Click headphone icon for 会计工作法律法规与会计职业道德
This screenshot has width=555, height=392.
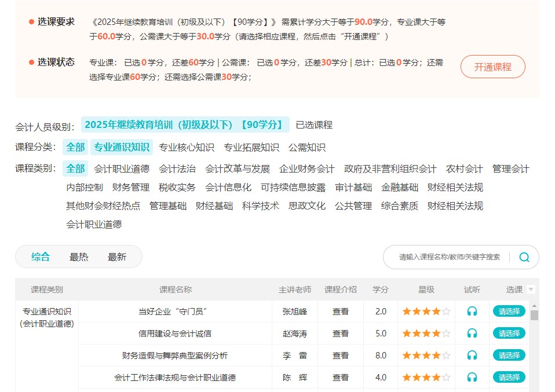point(472,377)
